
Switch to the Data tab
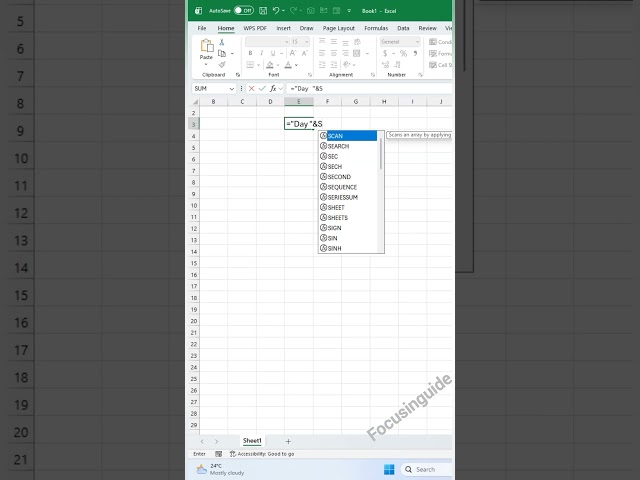(403, 28)
